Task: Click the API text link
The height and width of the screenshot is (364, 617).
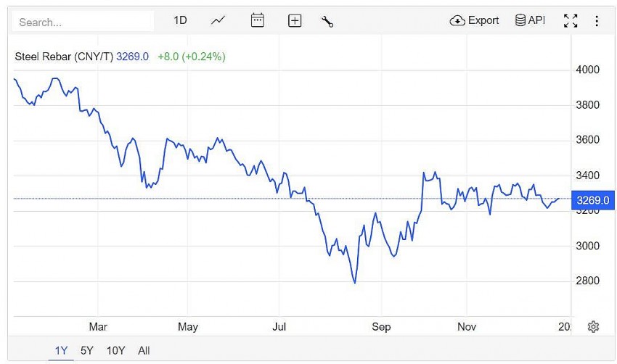Action: coord(536,21)
